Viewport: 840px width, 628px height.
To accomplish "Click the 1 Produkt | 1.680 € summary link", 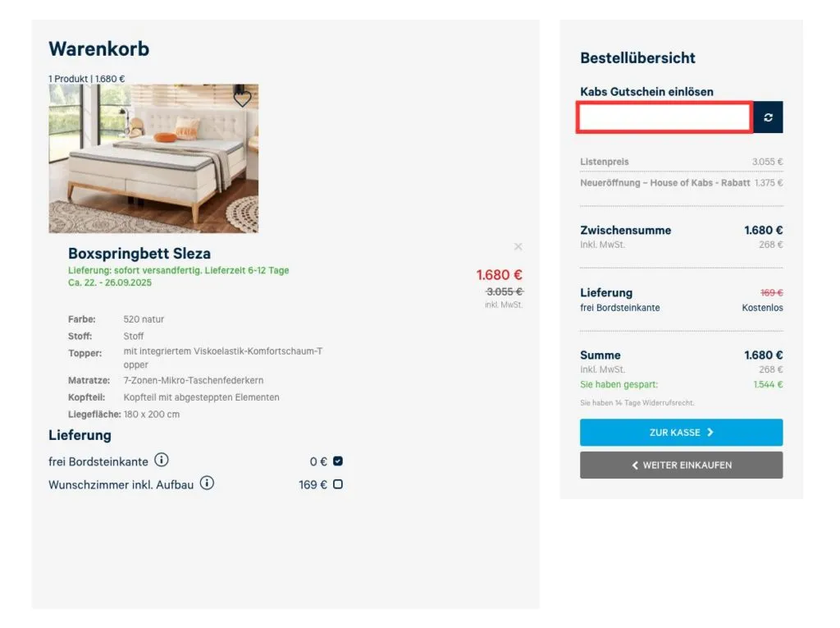I will (85, 79).
